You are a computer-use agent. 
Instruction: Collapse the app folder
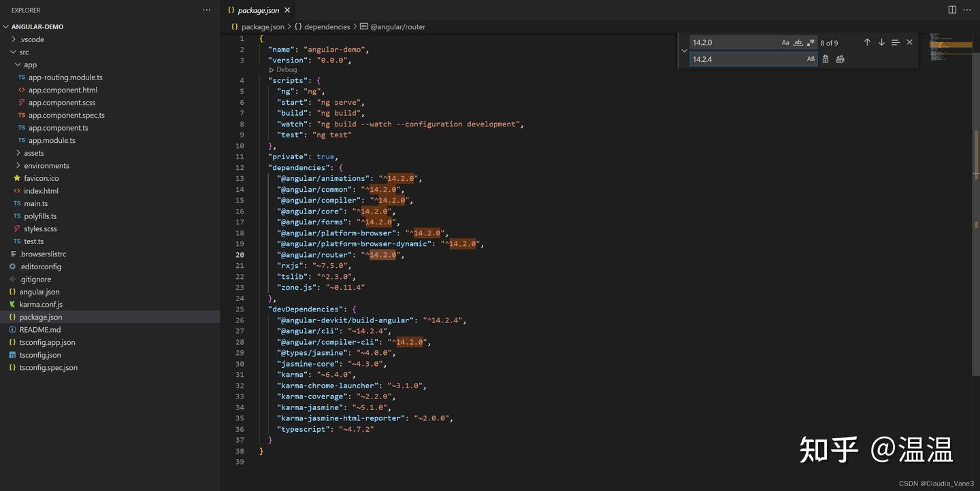coord(110,65)
